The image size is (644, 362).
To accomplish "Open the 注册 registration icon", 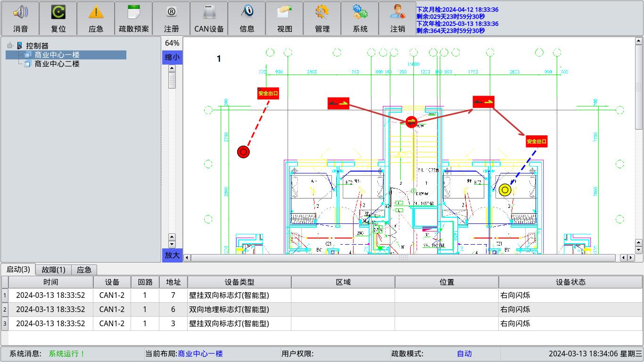I will 171,13.
